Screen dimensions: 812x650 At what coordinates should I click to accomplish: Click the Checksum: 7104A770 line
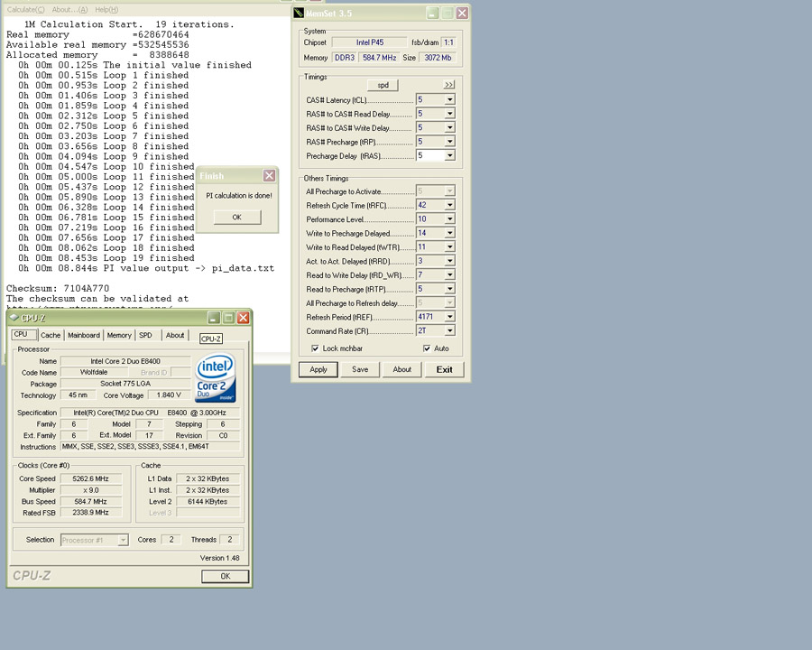point(58,288)
